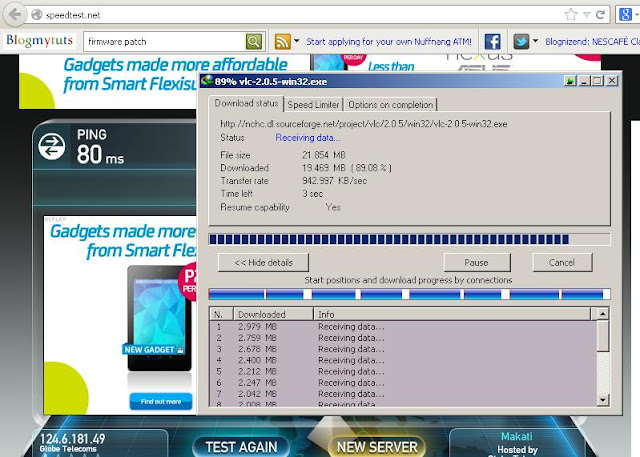Click the tablet image in Smart ad
640x457 pixels.
(159, 318)
